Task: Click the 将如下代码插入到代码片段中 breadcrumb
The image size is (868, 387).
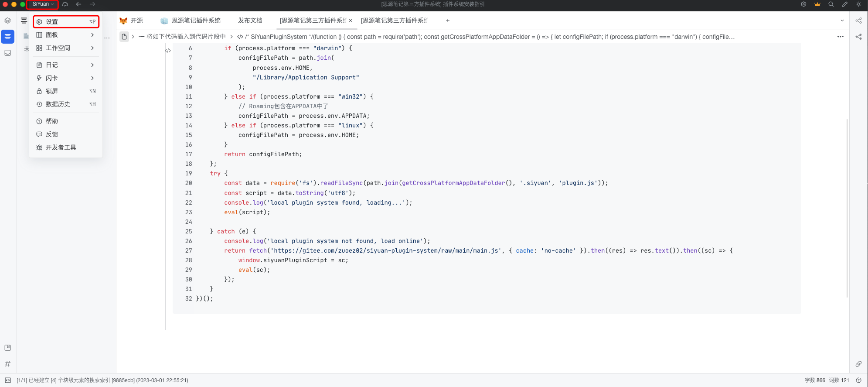Action: 186,37
